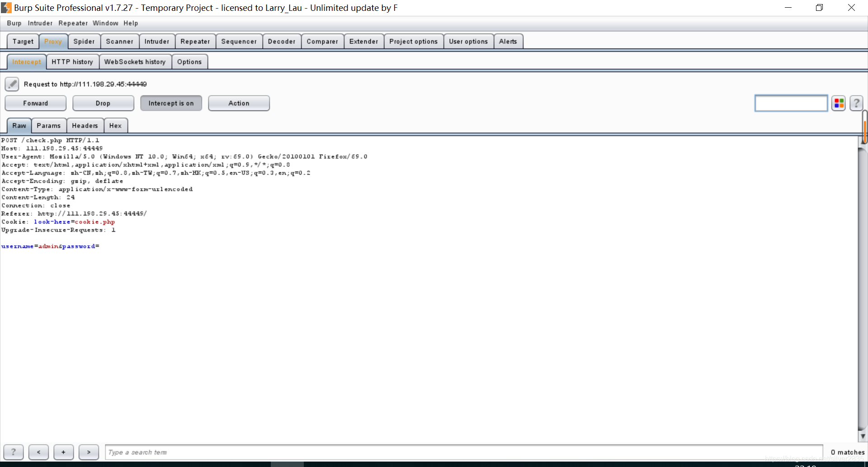
Task: Switch to the Intruder tool tab
Action: pyautogui.click(x=157, y=41)
